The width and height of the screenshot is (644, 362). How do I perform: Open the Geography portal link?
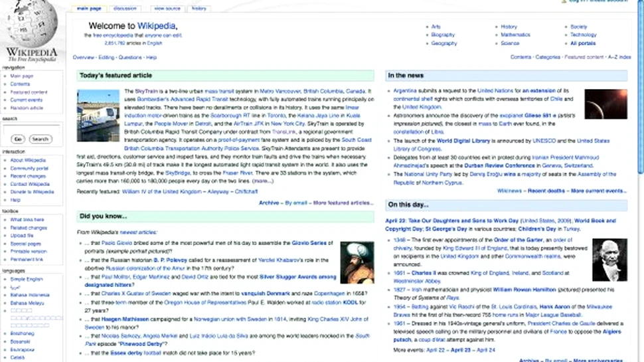[444, 43]
